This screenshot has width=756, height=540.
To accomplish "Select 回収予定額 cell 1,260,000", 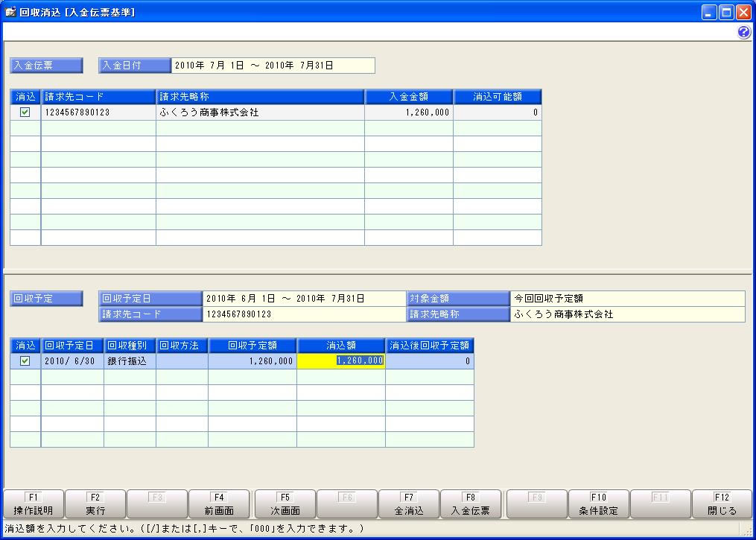I will point(252,361).
